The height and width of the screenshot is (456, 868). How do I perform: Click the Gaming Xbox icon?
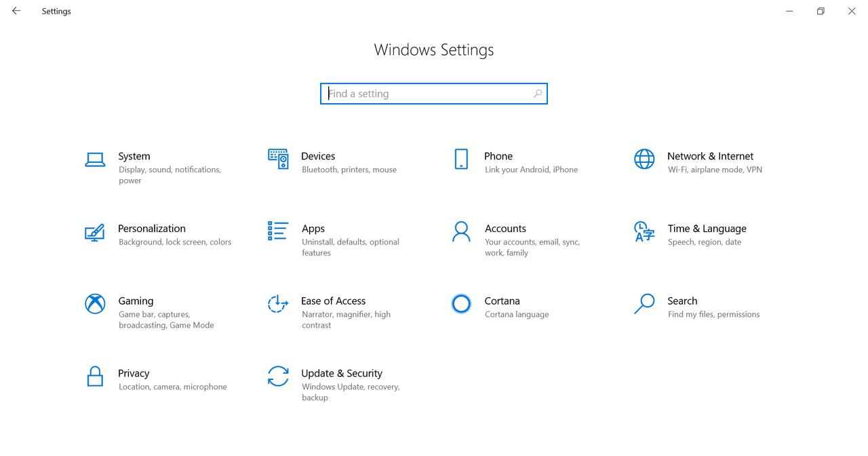[x=95, y=303]
